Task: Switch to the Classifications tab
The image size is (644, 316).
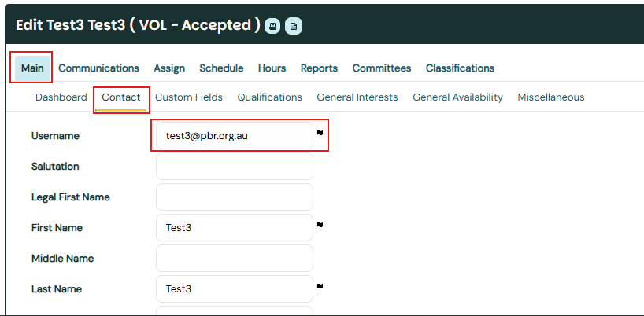Action: coord(460,68)
